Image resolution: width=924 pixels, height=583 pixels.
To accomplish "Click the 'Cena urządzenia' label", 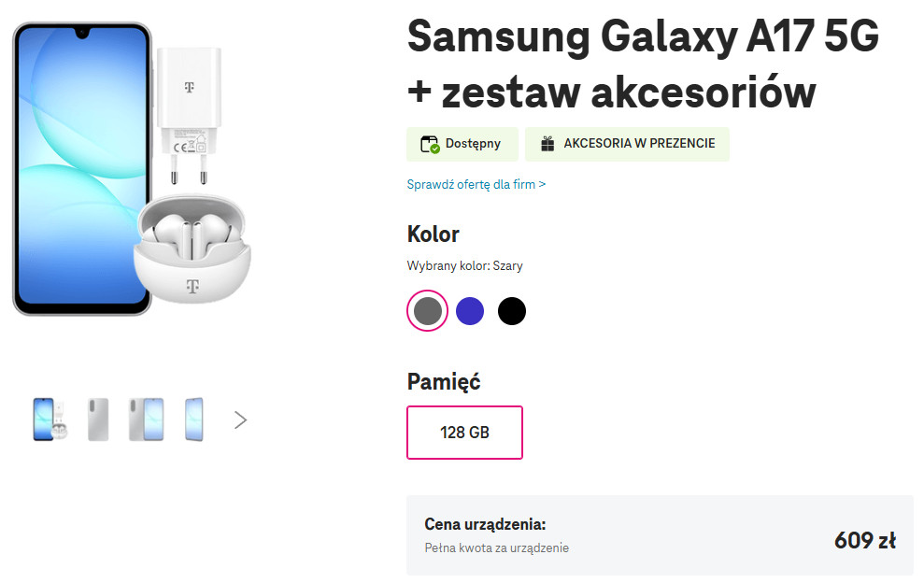I will click(485, 523).
